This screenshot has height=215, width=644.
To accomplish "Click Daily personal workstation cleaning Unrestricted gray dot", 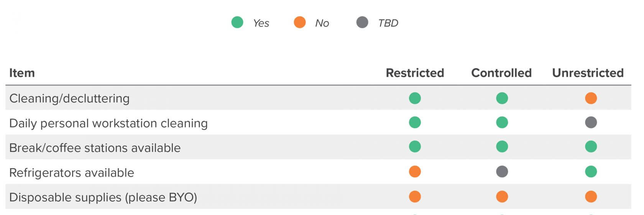I will tap(591, 122).
